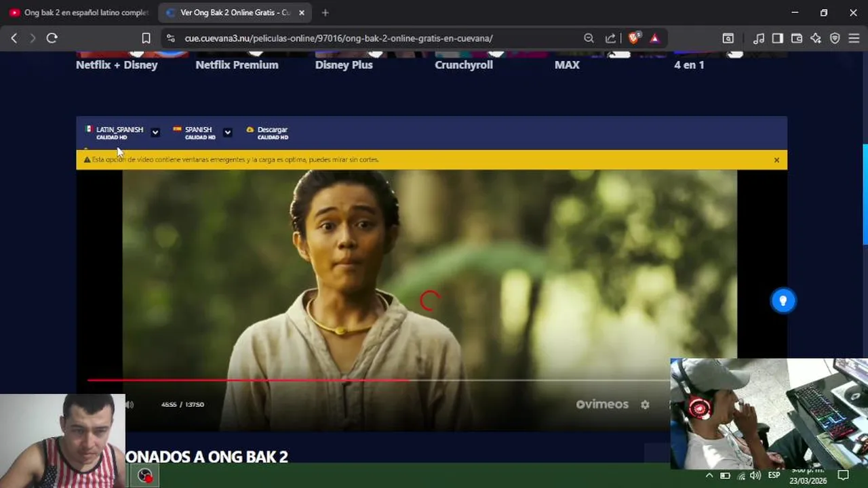This screenshot has height=488, width=868.
Task: Expand the LATIN_SPANISH server dropdown arrow
Action: tap(155, 133)
